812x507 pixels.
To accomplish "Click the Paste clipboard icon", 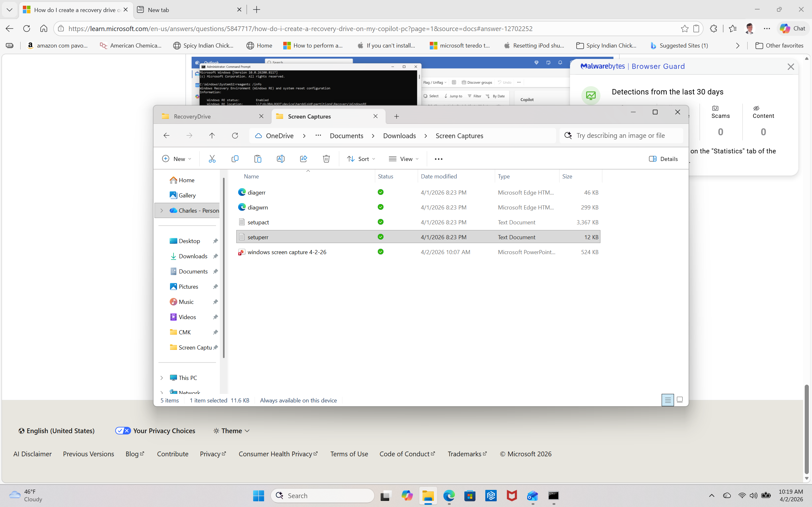I will coord(258,159).
